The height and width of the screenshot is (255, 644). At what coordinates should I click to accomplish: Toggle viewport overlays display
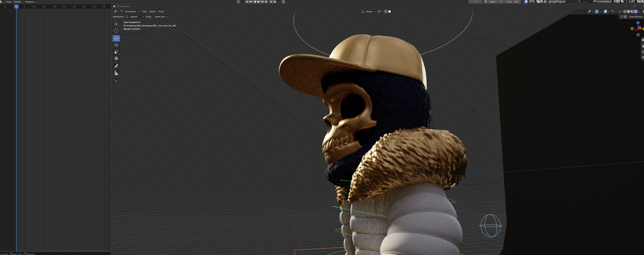605,11
